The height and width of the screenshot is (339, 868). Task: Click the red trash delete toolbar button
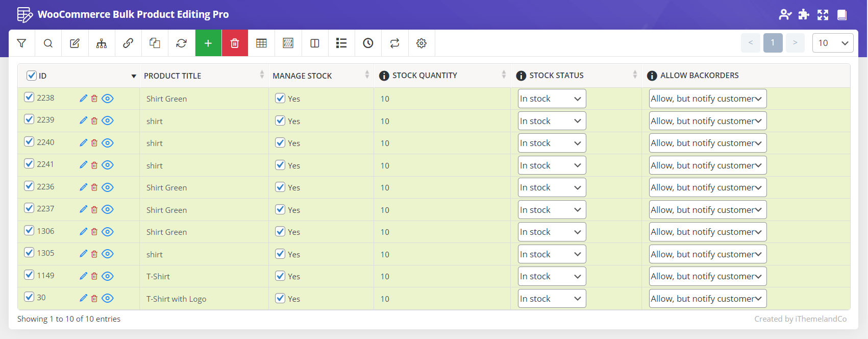tap(235, 43)
